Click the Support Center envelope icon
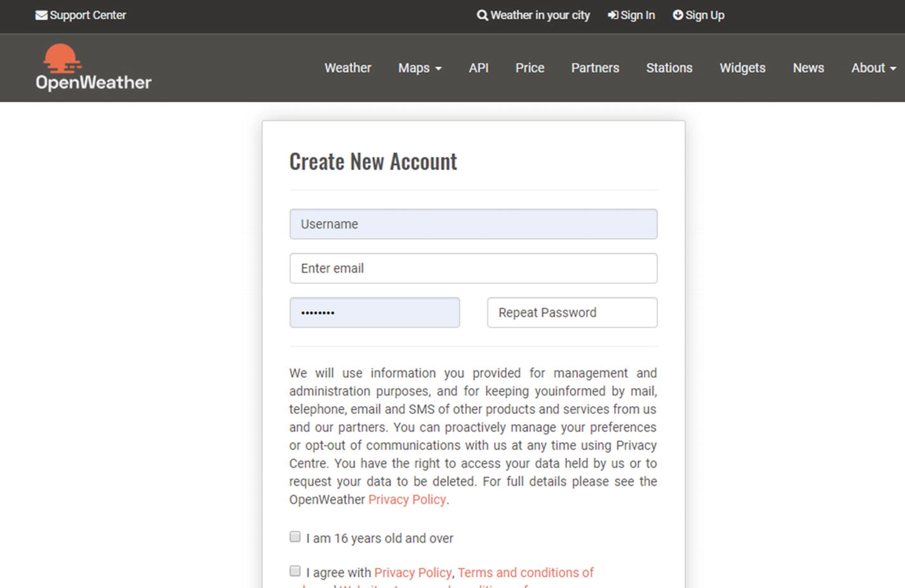Image resolution: width=905 pixels, height=588 pixels. point(41,15)
